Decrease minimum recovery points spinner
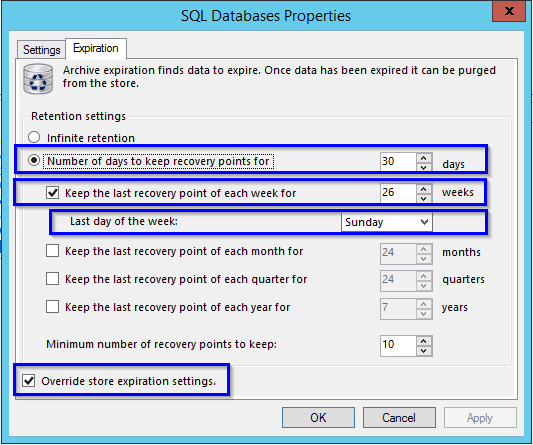 point(424,350)
